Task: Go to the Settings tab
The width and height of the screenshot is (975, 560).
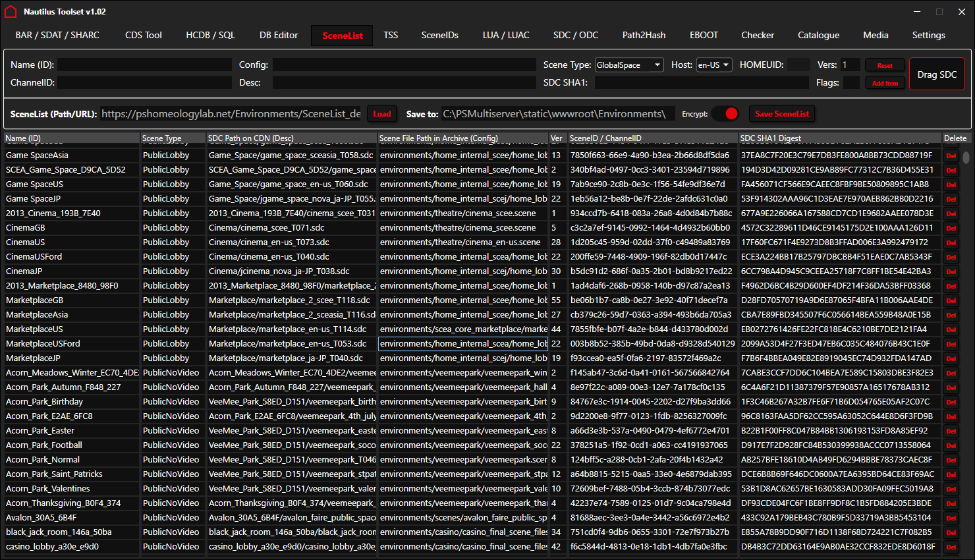Action: coord(928,35)
